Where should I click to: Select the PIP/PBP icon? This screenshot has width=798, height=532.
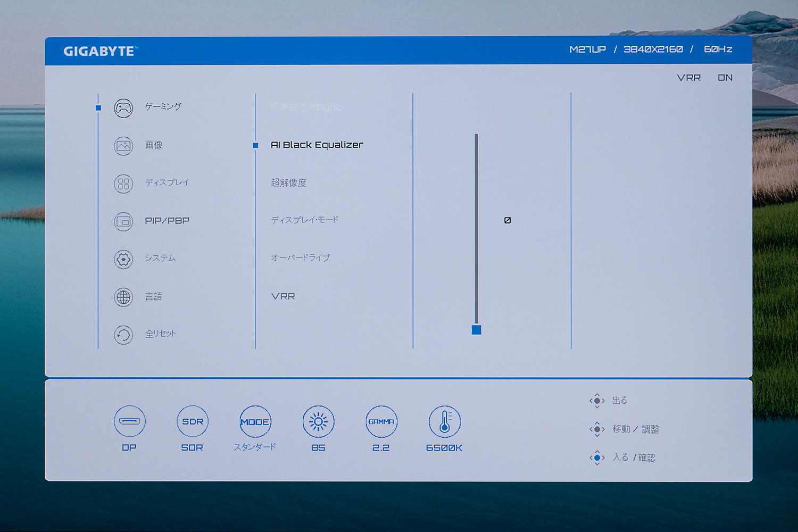123,221
